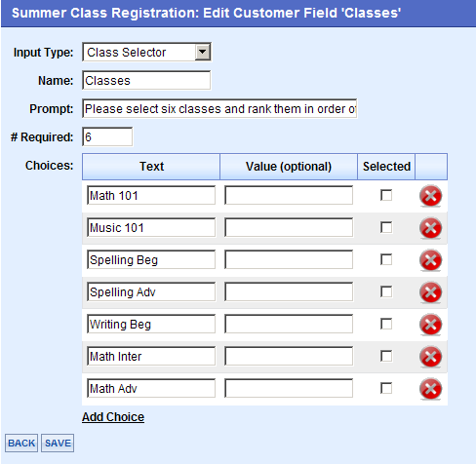Delete the Spelling Adv choice
476x464 pixels.
coord(430,292)
